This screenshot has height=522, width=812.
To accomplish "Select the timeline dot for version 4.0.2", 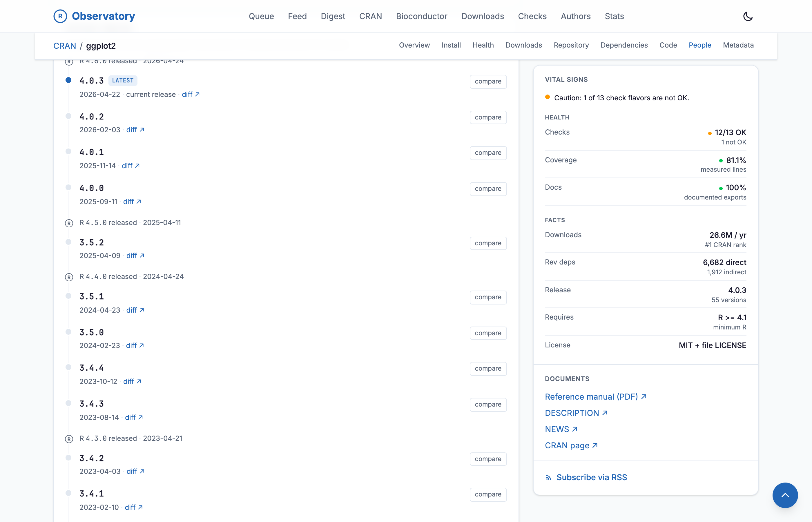I will pos(68,116).
